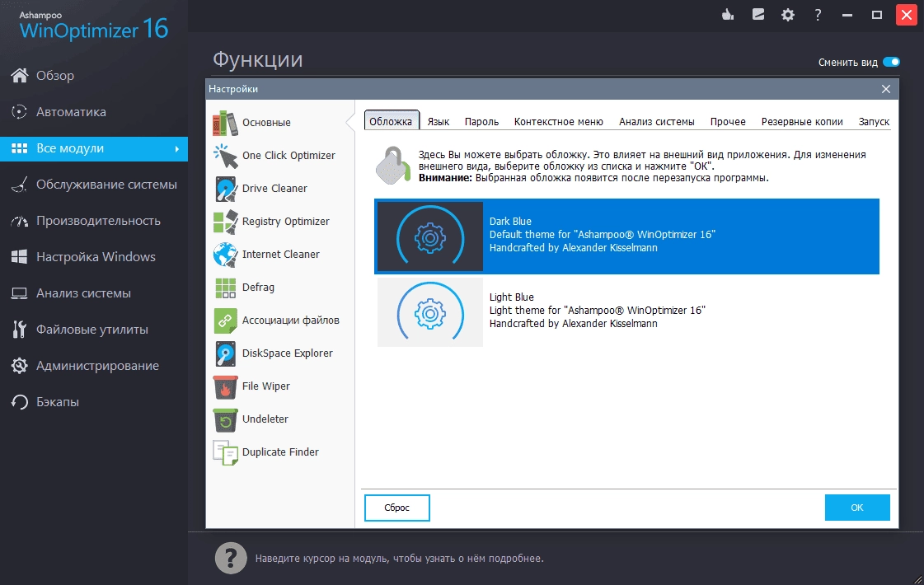
Task: Click the Администрирование gear icon
Action: [x=20, y=366]
